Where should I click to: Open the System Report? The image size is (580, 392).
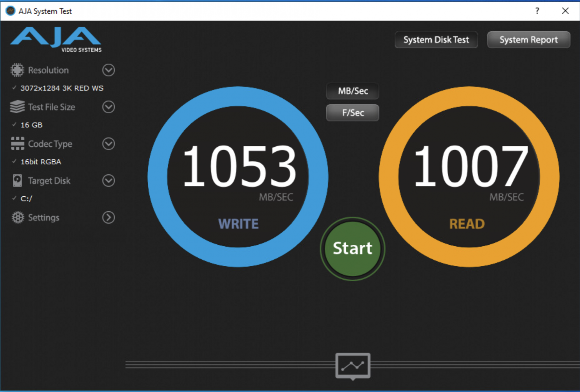529,40
